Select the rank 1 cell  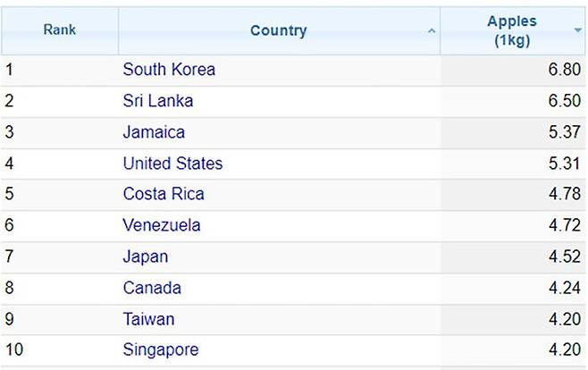point(60,70)
